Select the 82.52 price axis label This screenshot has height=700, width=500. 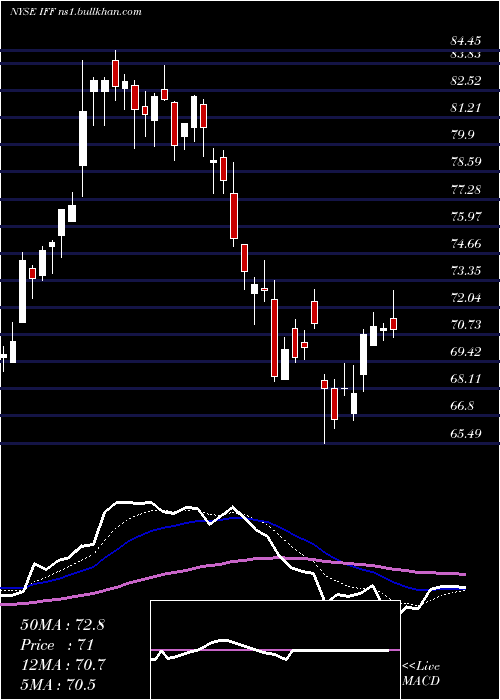(x=466, y=81)
